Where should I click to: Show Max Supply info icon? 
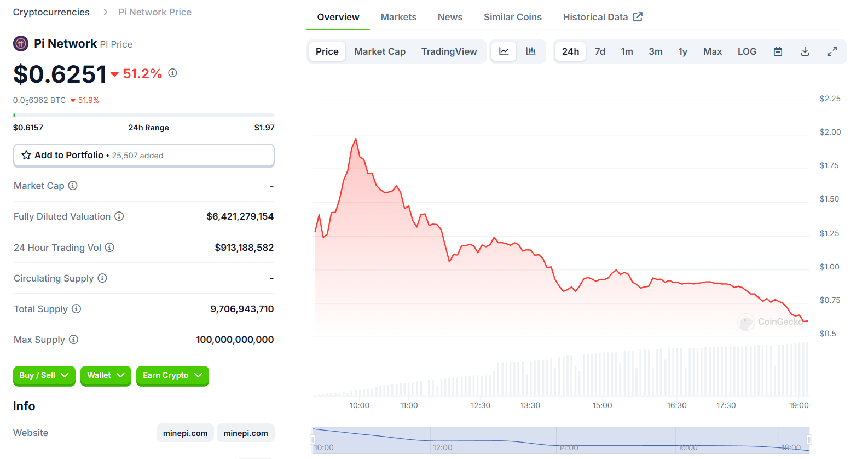click(73, 340)
